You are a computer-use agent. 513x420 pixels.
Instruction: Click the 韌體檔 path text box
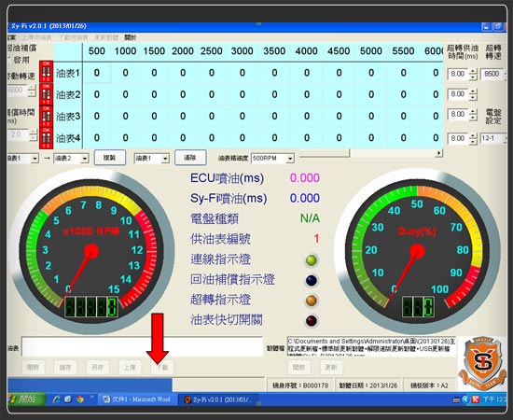tap(371, 346)
